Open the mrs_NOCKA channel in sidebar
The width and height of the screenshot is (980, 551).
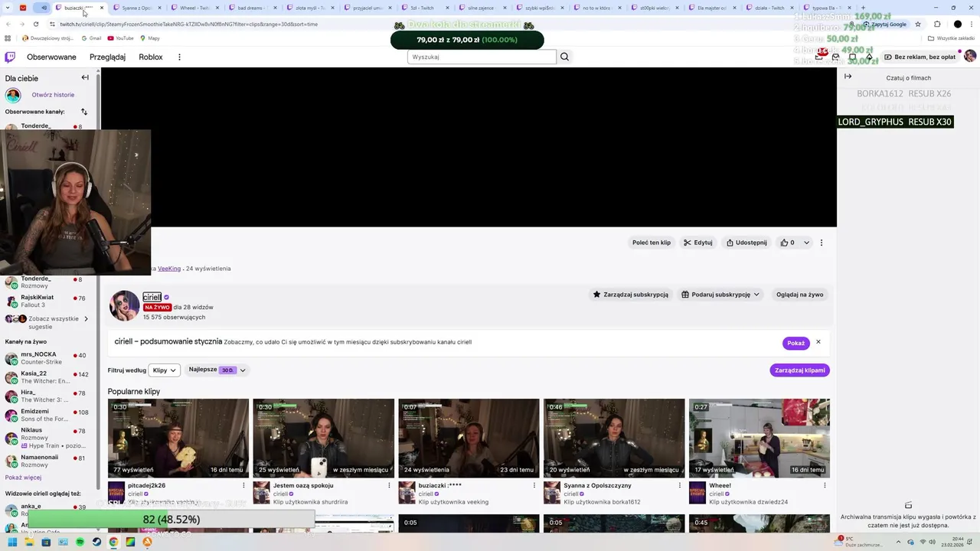(47, 358)
